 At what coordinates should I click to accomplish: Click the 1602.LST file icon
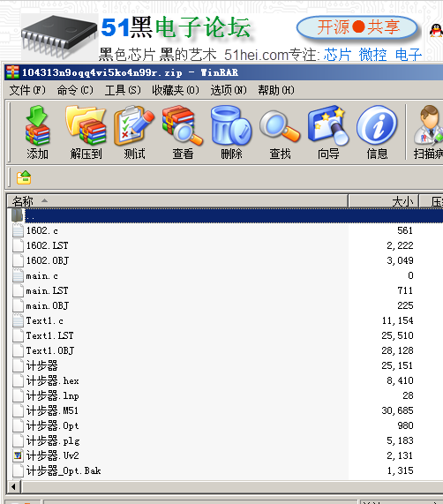pyautogui.click(x=18, y=245)
